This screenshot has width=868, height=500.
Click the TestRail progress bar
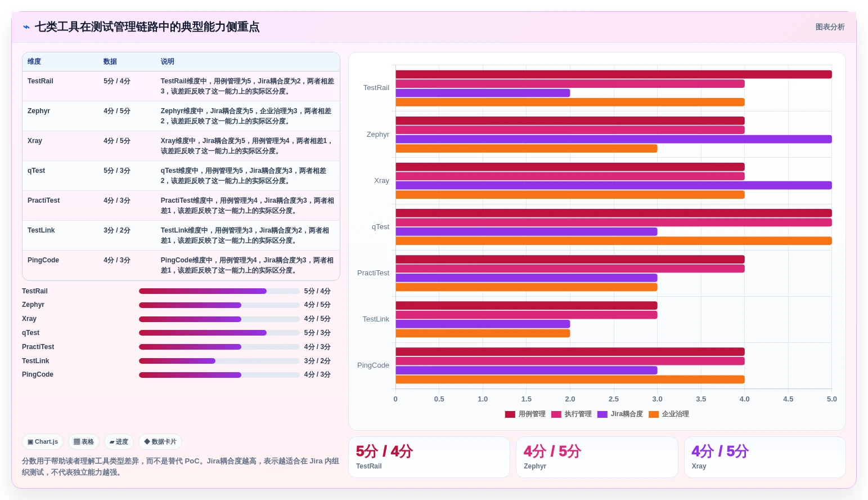(x=219, y=291)
